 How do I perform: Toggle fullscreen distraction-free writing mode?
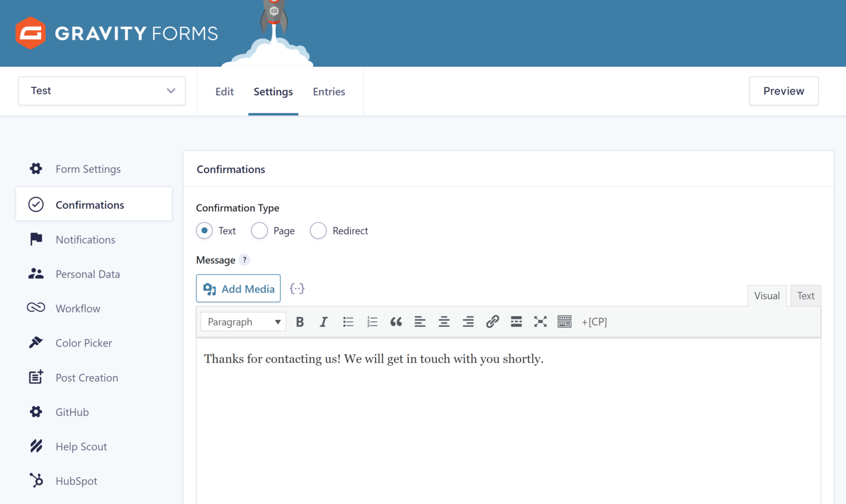click(540, 321)
